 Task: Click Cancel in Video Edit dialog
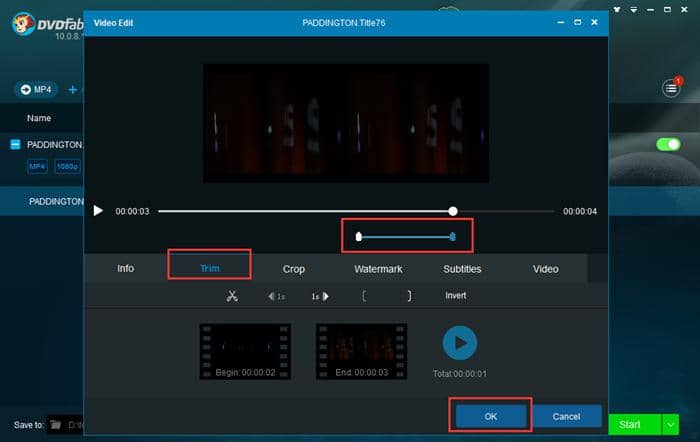click(x=567, y=416)
